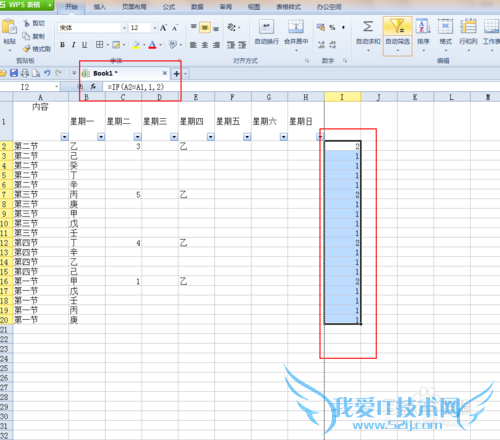Click the Decrease Decimal icon
Viewport: 500px width, 440px height.
click(x=332, y=44)
